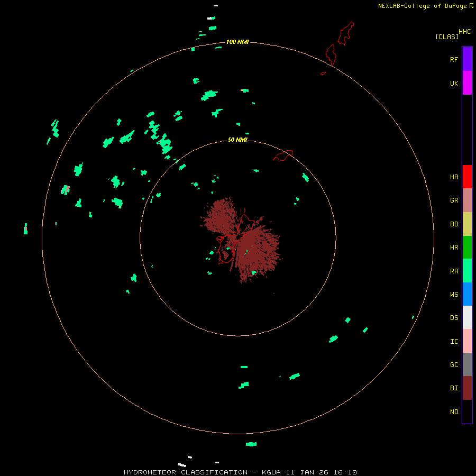This screenshot has width=476, height=476.
Task: Select the BD yellow legend swatch
Action: pos(467,224)
